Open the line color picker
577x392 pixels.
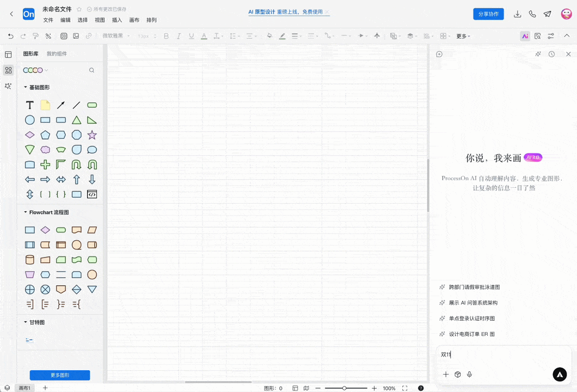283,36
